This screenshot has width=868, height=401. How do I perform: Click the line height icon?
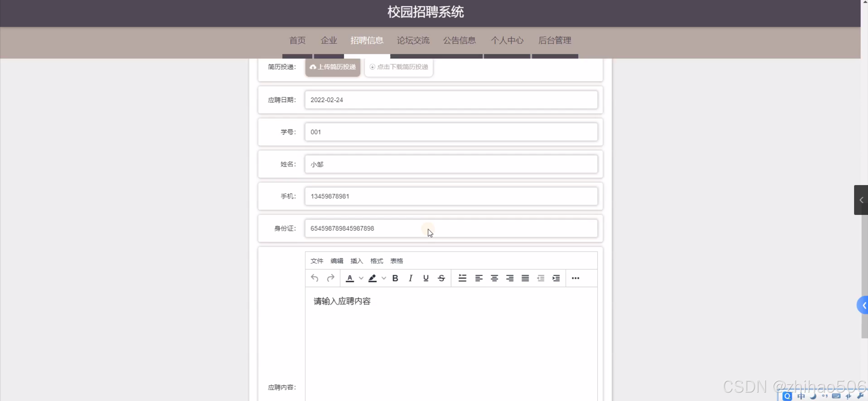(462, 278)
